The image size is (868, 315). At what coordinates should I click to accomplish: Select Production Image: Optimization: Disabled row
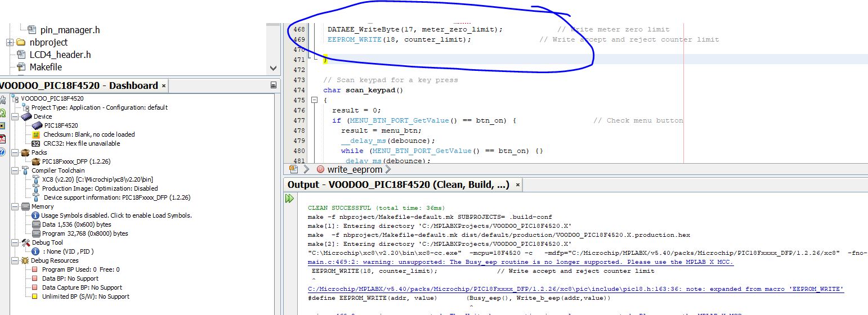[x=100, y=188]
